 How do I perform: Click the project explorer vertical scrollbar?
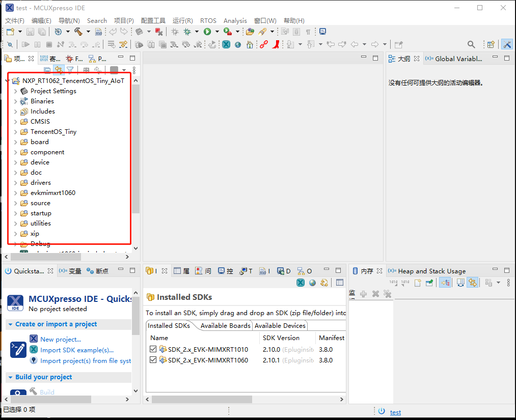click(x=136, y=149)
